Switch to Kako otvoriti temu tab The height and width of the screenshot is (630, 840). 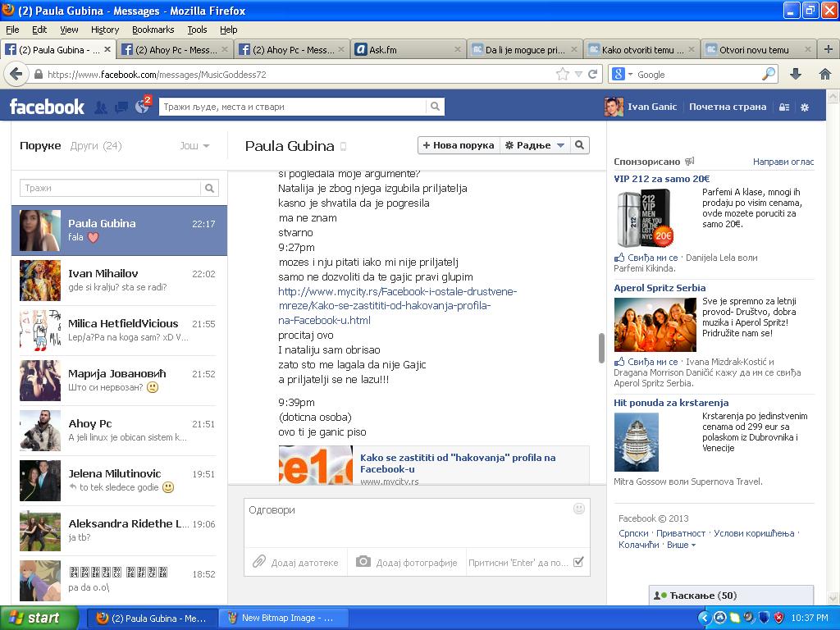[641, 49]
